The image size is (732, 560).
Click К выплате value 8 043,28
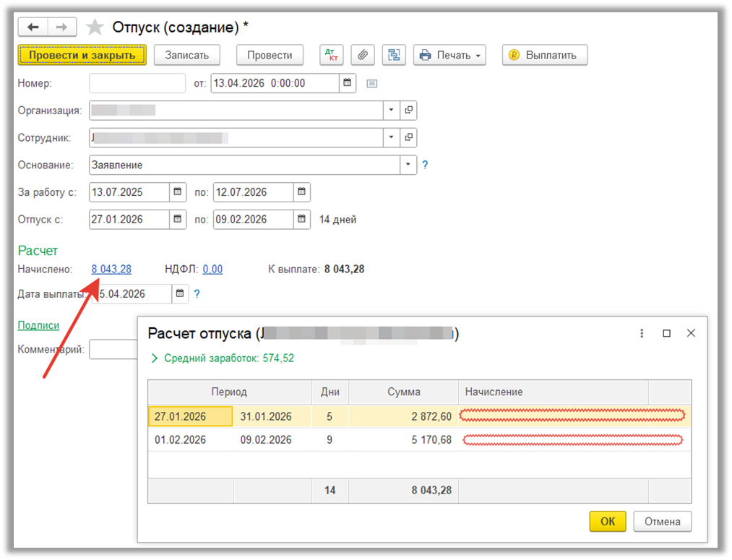click(345, 270)
